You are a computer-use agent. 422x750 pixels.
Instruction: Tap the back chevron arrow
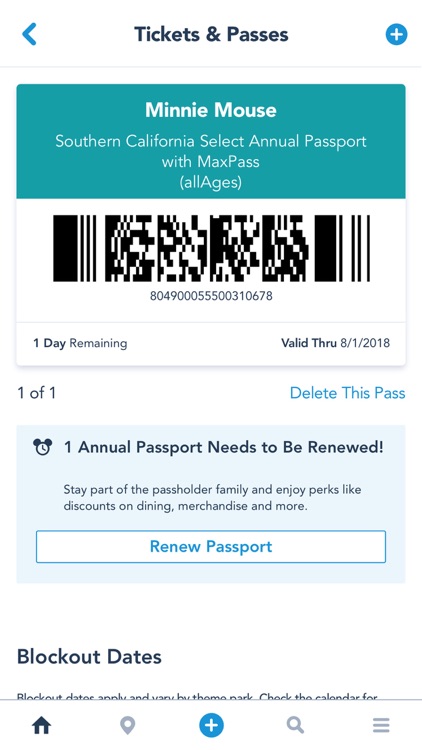[29, 34]
